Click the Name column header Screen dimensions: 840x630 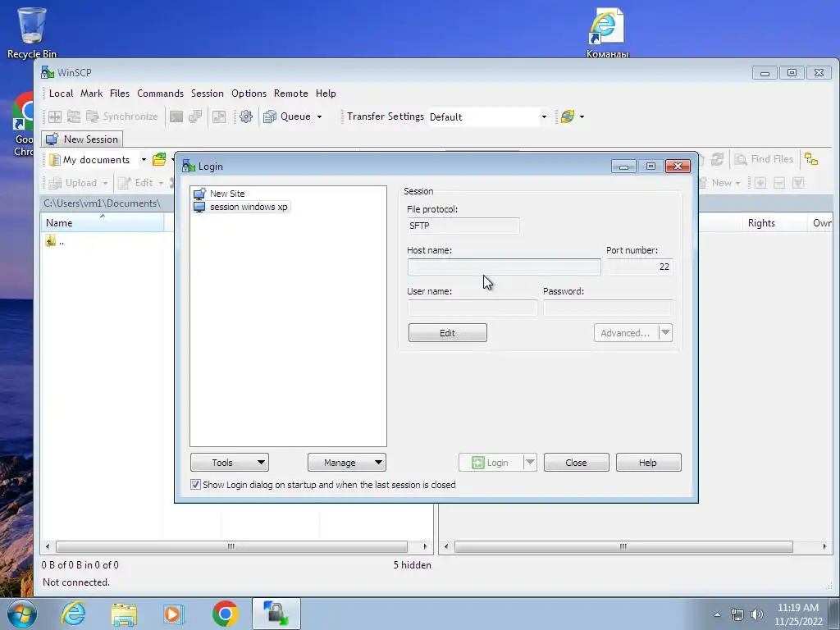pyautogui.click(x=103, y=223)
